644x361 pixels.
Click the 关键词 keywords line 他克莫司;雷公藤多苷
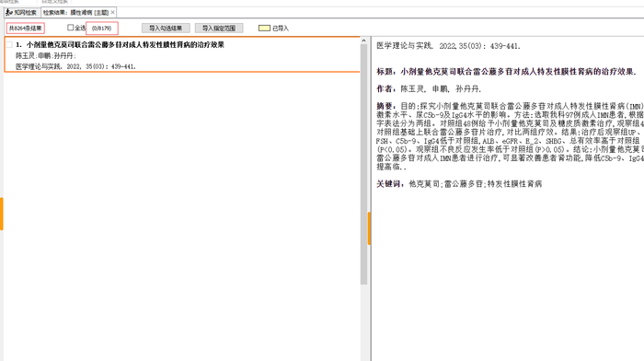click(459, 184)
